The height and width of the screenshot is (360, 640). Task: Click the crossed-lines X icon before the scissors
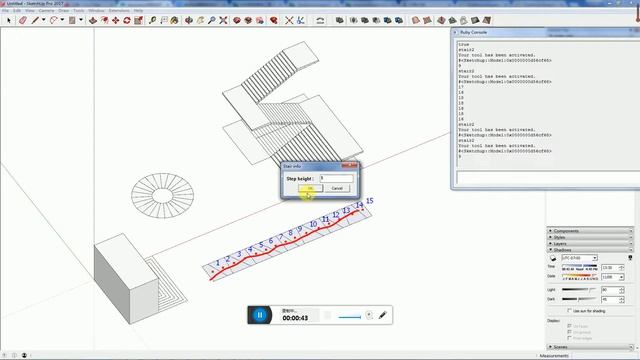coord(289,20)
